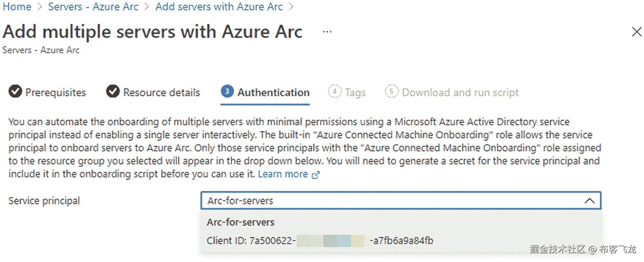Close the Add multiple servers pane
The width and height of the screenshot is (644, 262).
[637, 32]
